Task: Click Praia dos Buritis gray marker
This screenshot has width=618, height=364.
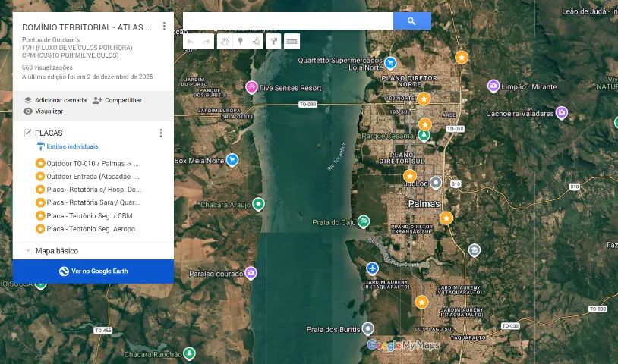Action: pos(367,328)
